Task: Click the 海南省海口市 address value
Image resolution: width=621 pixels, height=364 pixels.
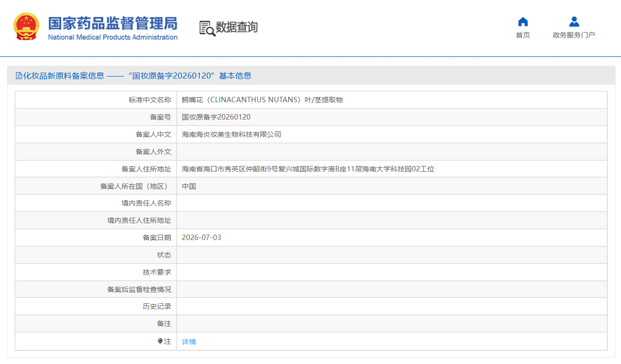Action: tap(308, 169)
